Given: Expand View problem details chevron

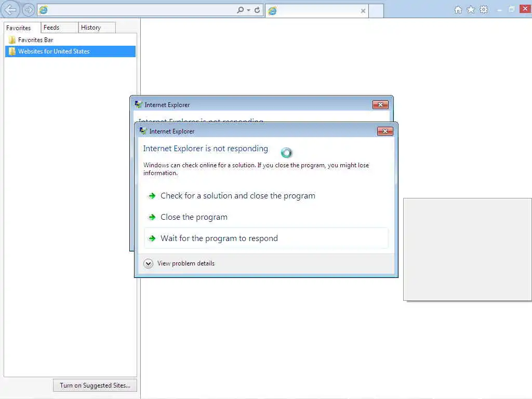Looking at the screenshot, I should coord(148,263).
